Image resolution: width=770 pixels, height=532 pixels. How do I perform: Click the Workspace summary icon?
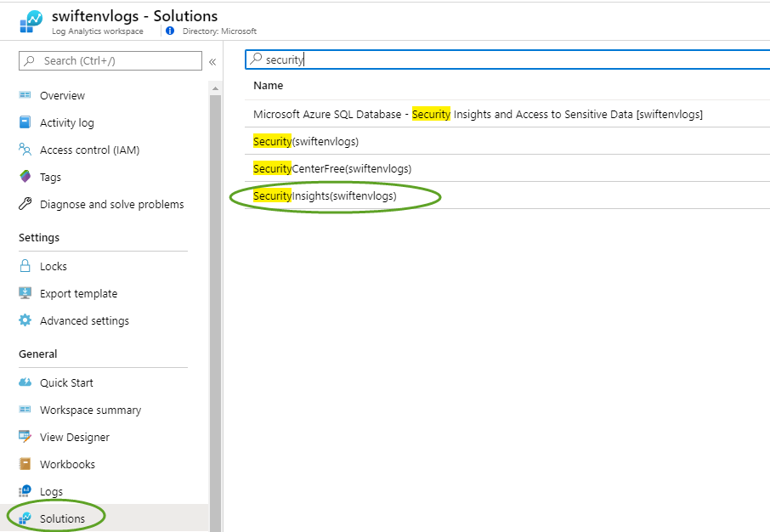point(25,409)
